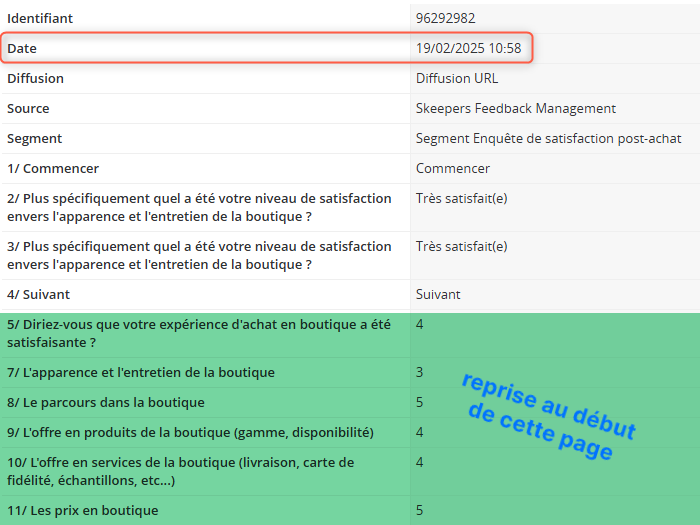Click question 3/ Plus spécifiquement text
Viewport: 700px width, 525px height.
click(x=199, y=255)
